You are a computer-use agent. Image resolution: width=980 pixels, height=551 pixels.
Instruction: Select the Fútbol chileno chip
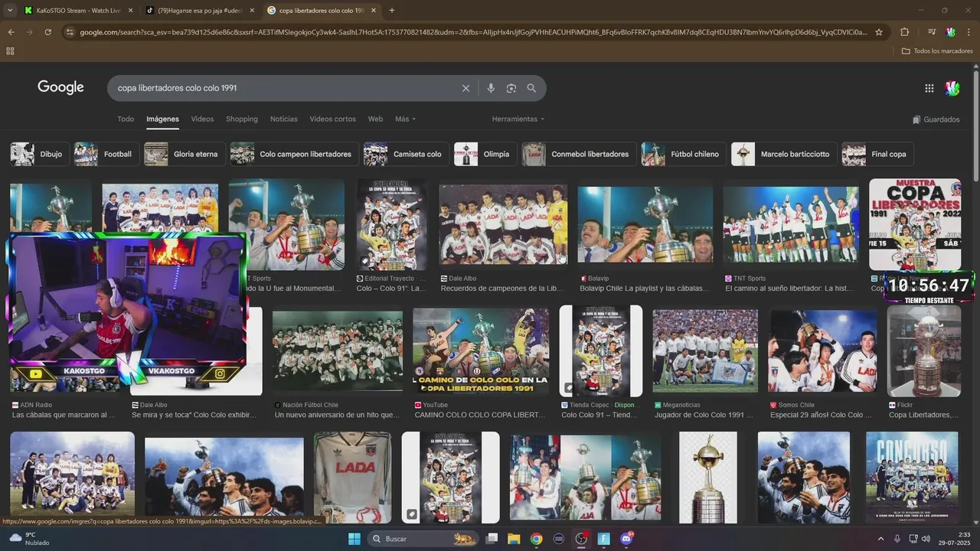coord(684,154)
